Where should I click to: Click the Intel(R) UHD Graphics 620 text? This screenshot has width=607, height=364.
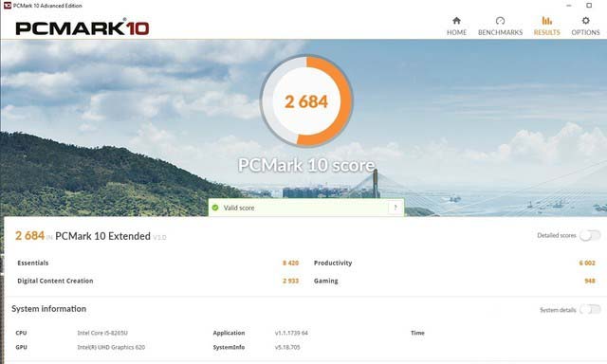pyautogui.click(x=111, y=347)
